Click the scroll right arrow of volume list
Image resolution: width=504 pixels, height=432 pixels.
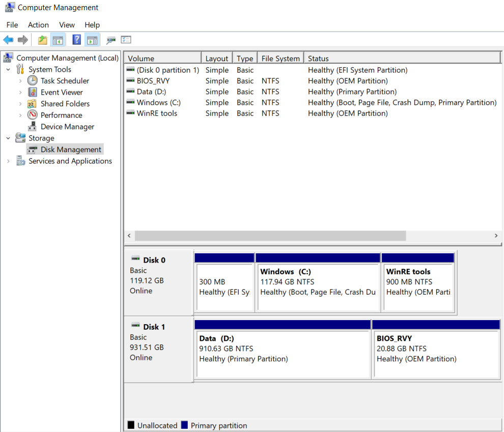coord(496,236)
